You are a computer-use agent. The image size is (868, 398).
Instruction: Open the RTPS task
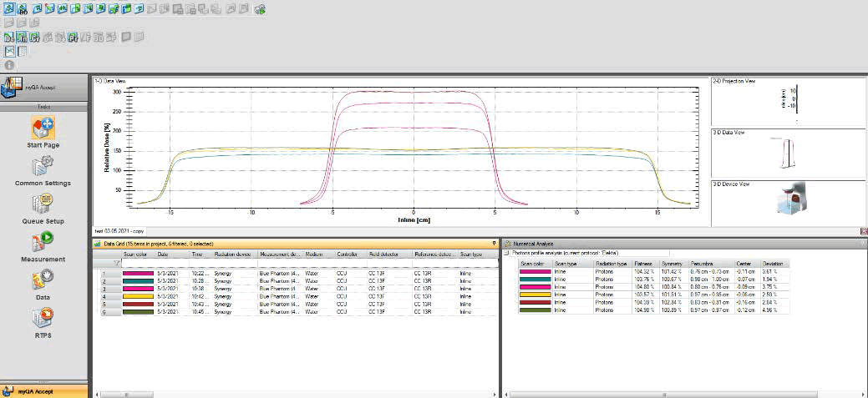[43, 318]
